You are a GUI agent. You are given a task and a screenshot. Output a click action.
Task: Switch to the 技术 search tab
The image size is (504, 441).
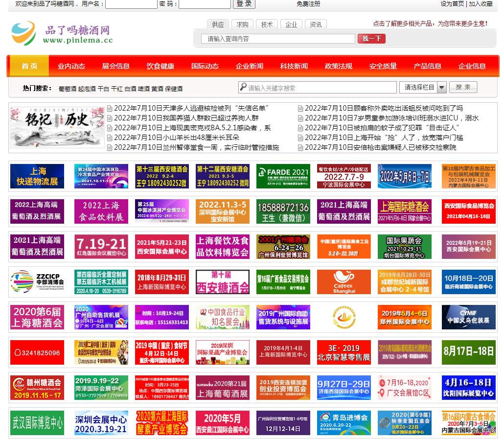point(267,24)
